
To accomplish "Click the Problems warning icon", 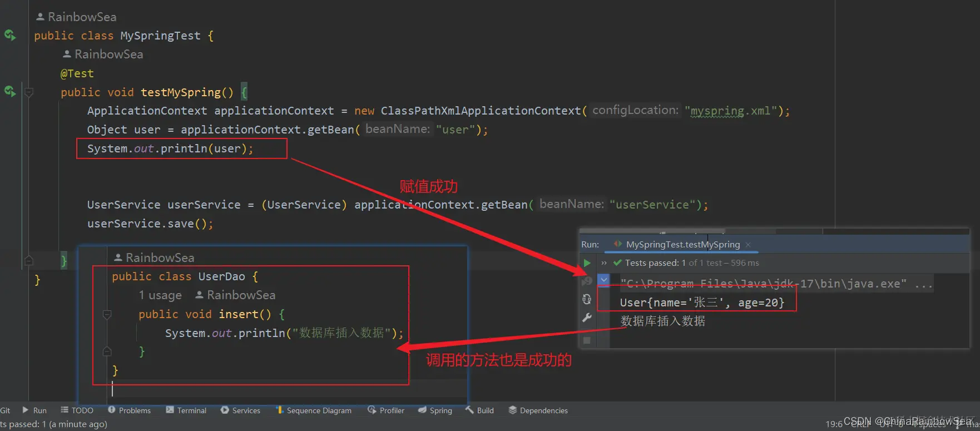I will [112, 410].
